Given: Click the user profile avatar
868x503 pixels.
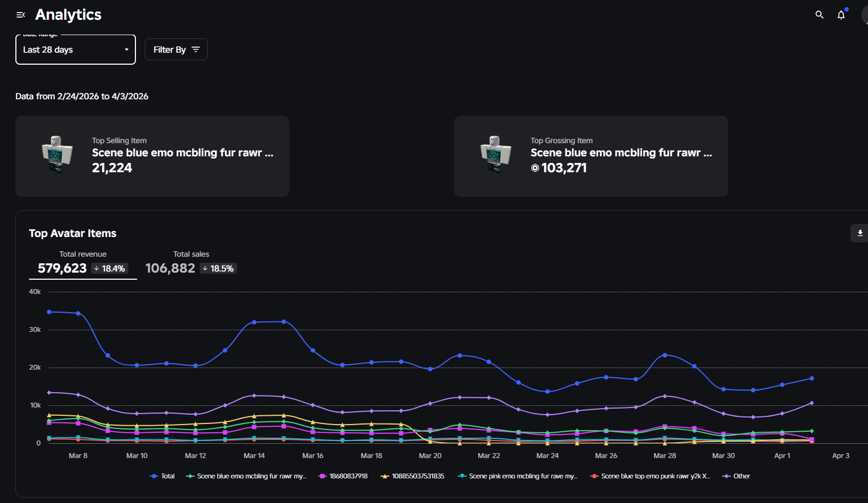Looking at the screenshot, I should coord(865,15).
